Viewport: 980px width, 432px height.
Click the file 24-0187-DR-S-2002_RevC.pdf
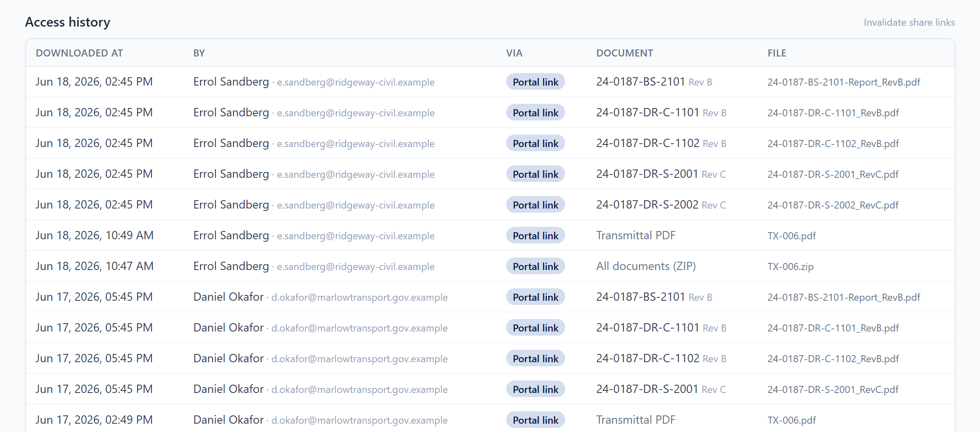833,205
